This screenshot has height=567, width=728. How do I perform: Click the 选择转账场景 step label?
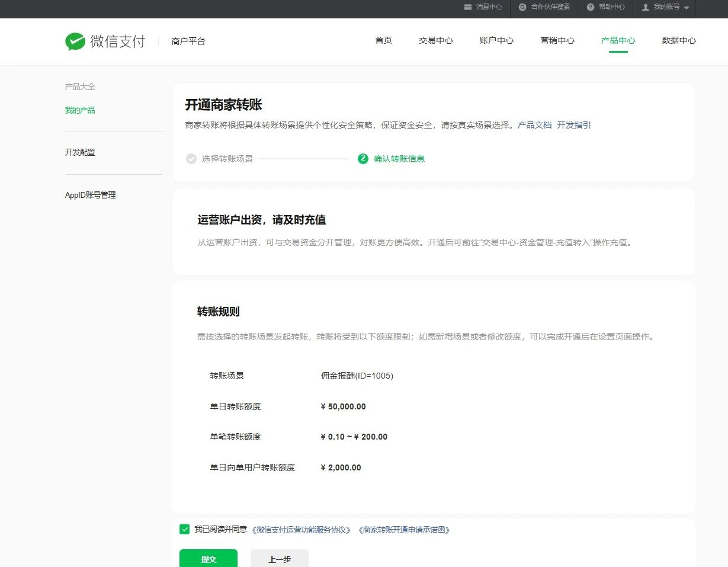pos(227,159)
